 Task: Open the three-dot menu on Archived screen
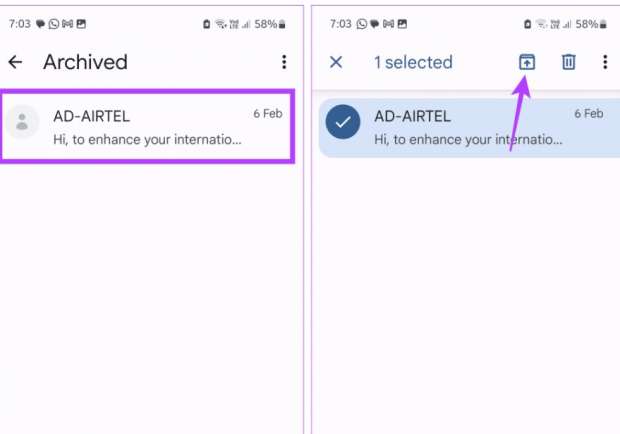[284, 62]
